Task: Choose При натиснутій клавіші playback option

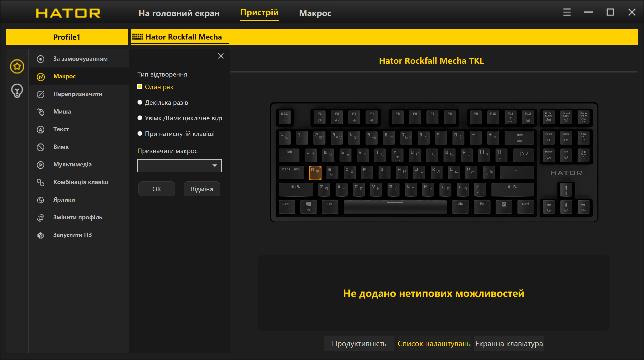Action: click(140, 134)
